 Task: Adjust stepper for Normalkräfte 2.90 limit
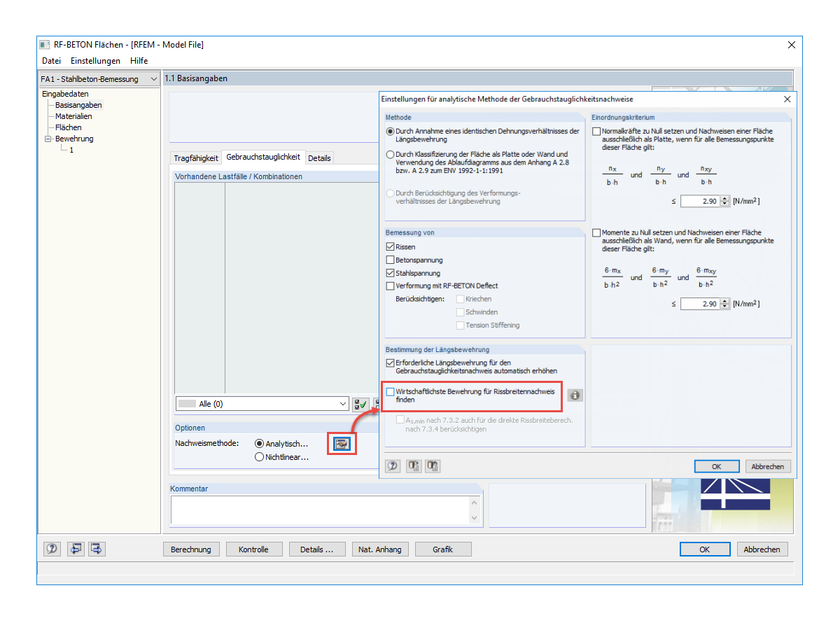(724, 202)
